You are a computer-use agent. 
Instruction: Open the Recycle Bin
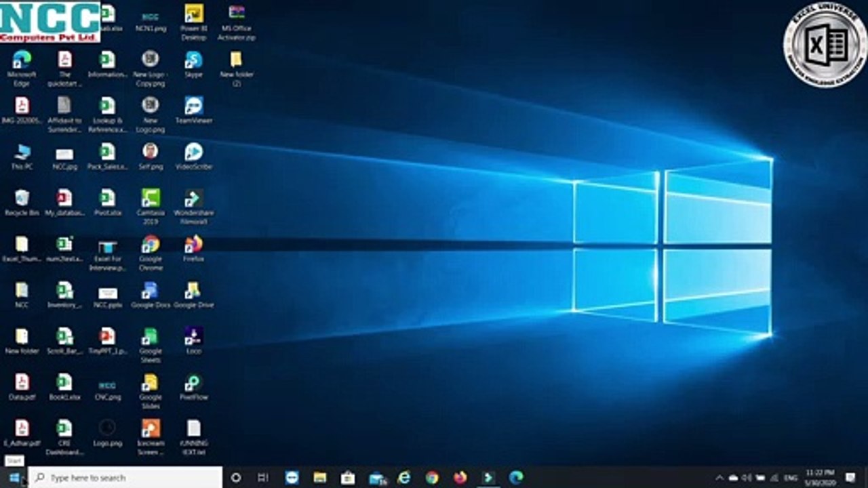tap(22, 203)
